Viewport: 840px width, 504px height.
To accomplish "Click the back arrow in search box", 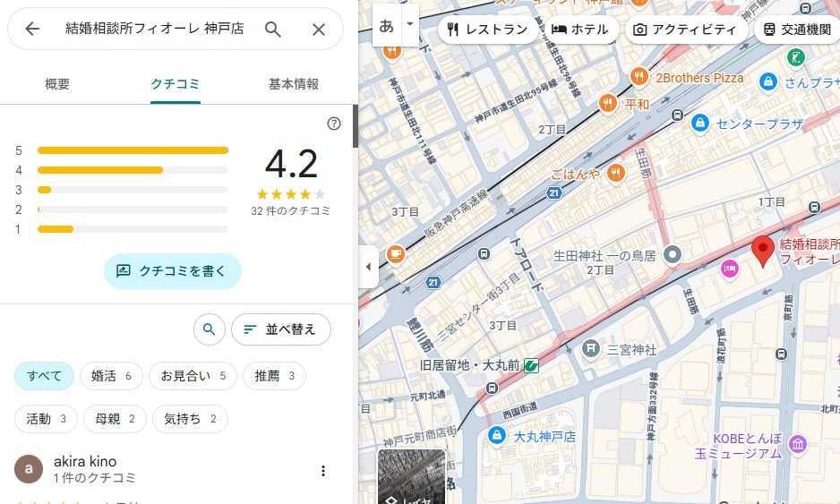I will pos(33,30).
